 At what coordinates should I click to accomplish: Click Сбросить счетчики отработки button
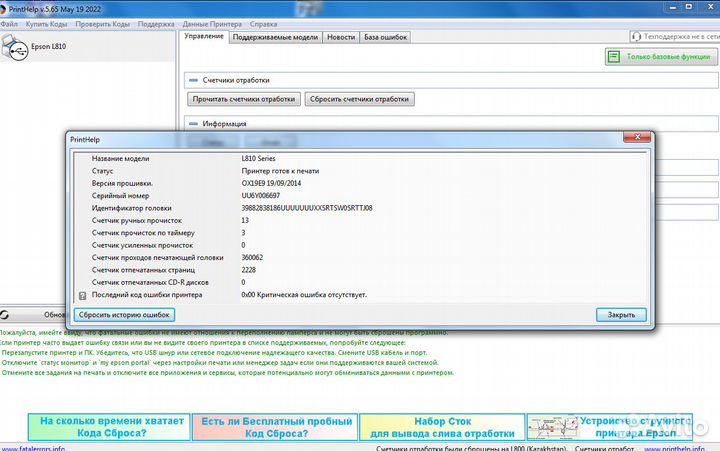point(359,99)
